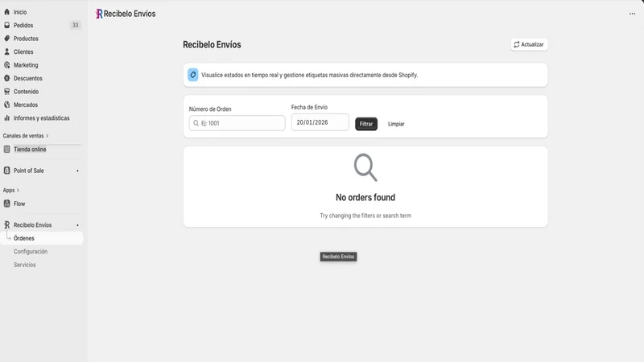Click the Recibelo logo in the header

[x=99, y=14]
